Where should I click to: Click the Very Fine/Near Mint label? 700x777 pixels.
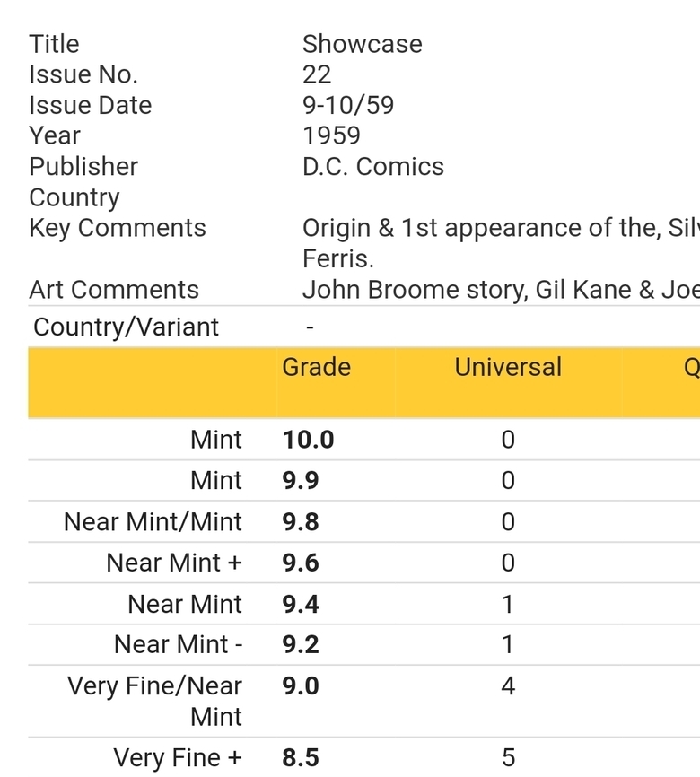154,701
